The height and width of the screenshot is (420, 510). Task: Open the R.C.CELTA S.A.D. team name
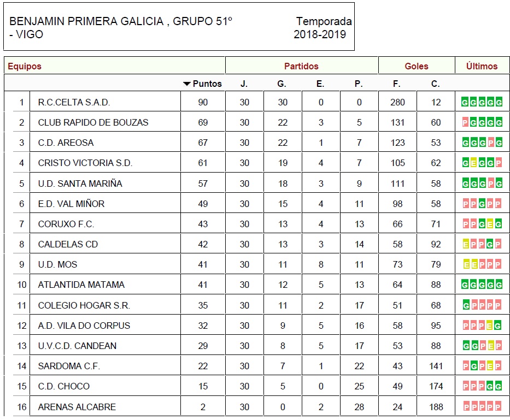74,102
